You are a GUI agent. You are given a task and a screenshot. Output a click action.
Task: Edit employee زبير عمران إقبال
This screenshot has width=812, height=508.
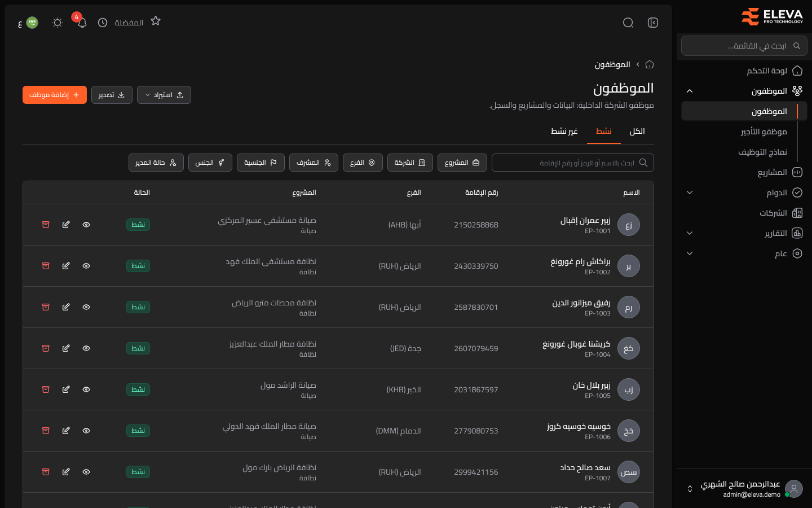click(x=66, y=225)
